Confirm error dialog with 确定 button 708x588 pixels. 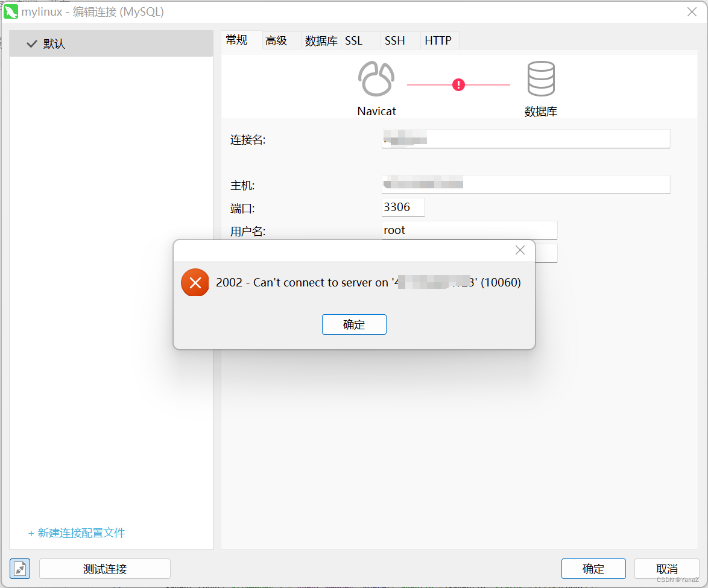pyautogui.click(x=354, y=324)
